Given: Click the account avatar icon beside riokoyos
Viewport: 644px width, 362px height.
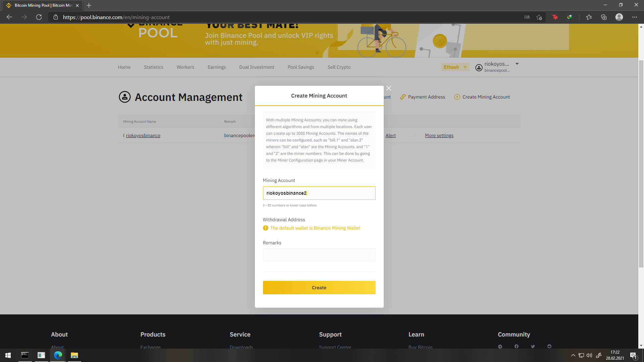Looking at the screenshot, I should tap(479, 67).
